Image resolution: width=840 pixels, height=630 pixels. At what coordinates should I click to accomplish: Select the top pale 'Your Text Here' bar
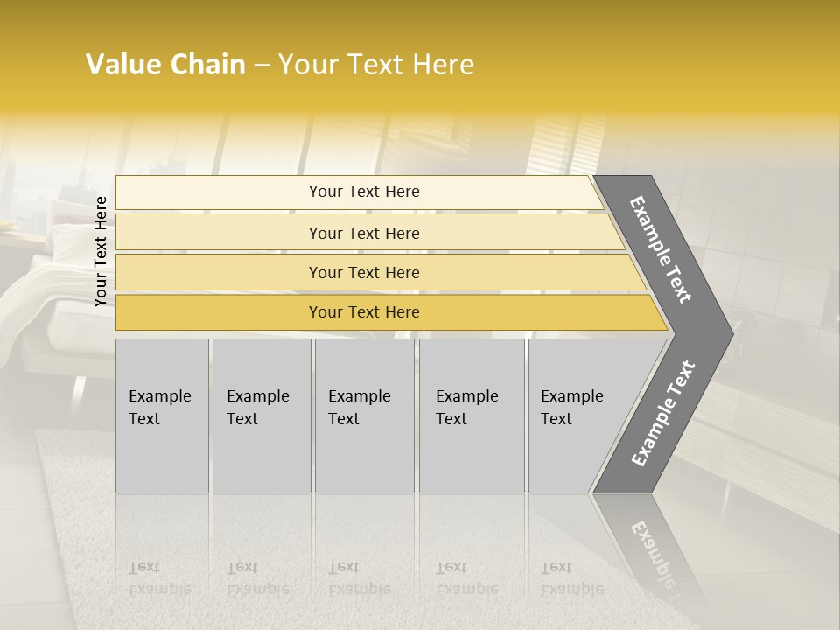coord(360,192)
